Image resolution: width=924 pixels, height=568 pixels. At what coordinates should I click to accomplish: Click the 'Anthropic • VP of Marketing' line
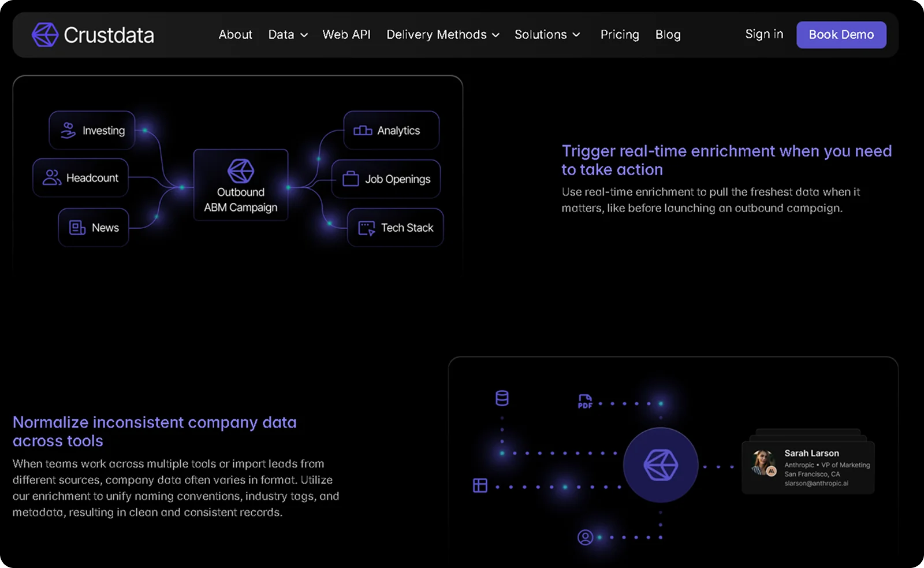click(827, 465)
